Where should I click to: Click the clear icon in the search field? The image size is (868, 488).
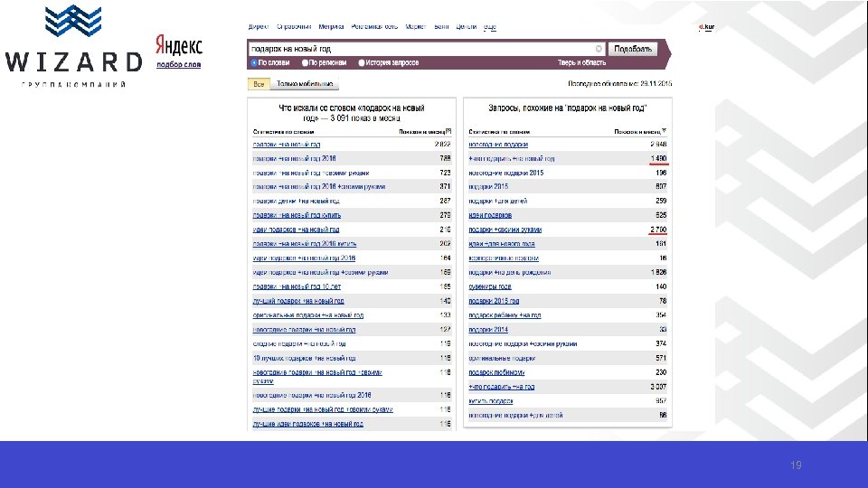tap(599, 49)
